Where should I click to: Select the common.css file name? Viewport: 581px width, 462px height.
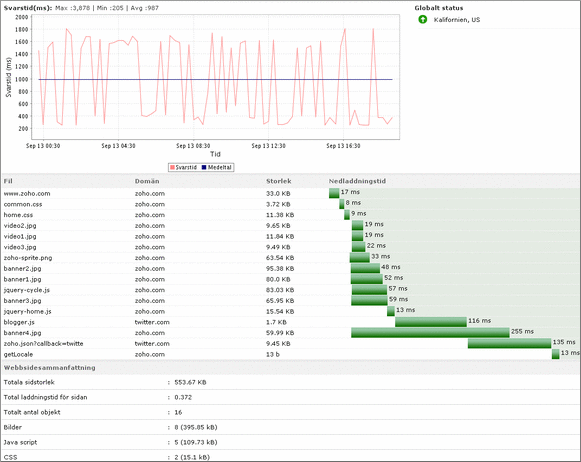(x=23, y=204)
